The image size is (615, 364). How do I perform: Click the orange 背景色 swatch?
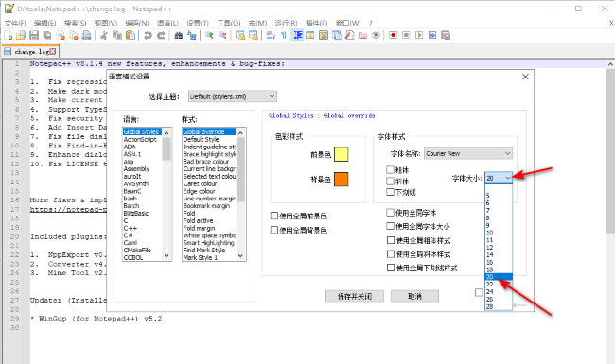click(342, 179)
